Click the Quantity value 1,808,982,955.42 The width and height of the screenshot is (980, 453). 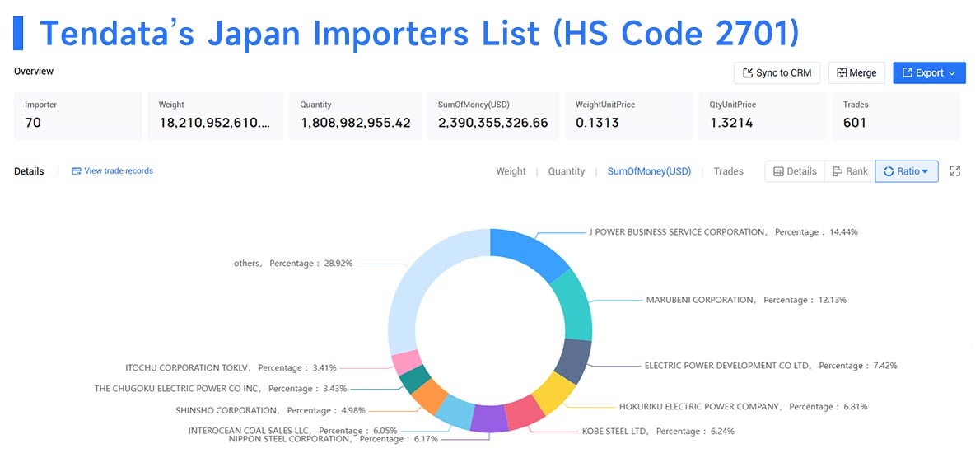356,123
